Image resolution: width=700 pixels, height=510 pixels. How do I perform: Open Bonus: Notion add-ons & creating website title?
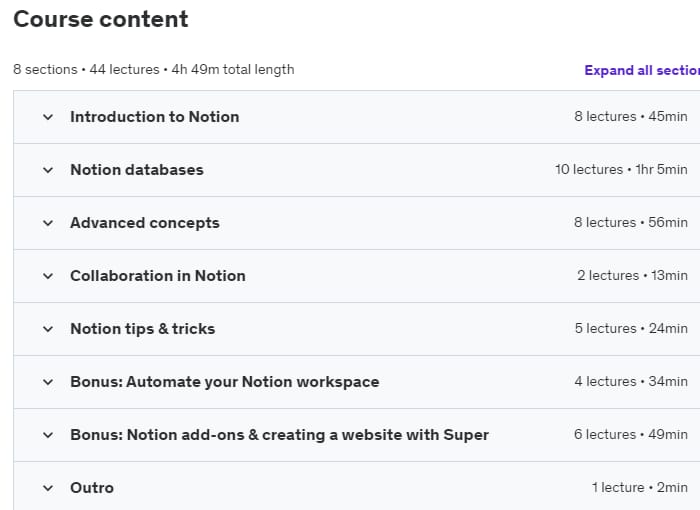(279, 435)
